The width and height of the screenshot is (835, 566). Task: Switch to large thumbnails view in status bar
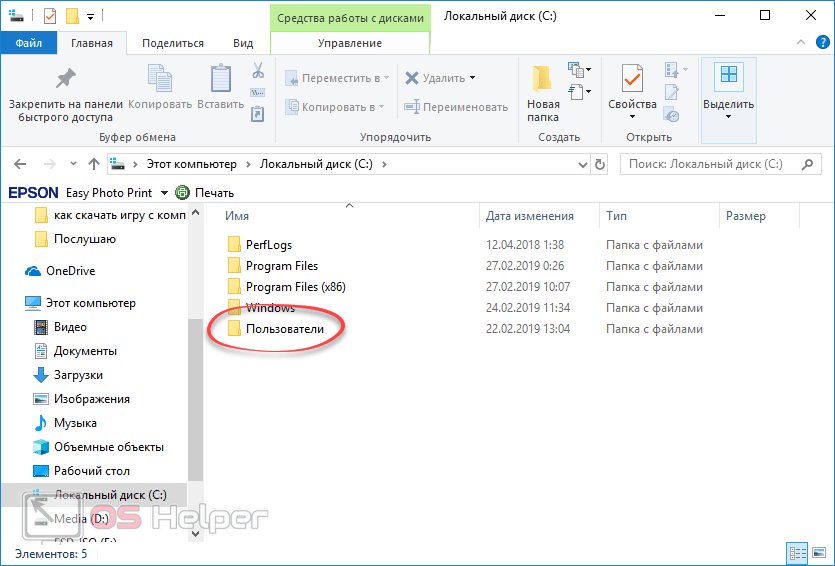[x=817, y=553]
